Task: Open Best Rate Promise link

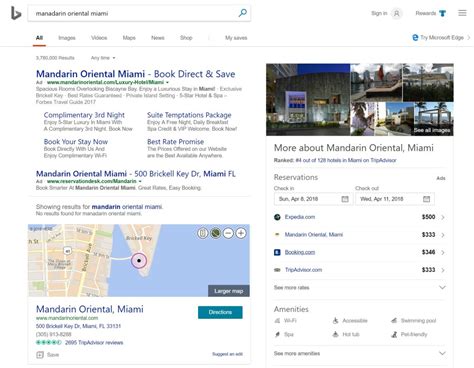Action: (x=175, y=142)
